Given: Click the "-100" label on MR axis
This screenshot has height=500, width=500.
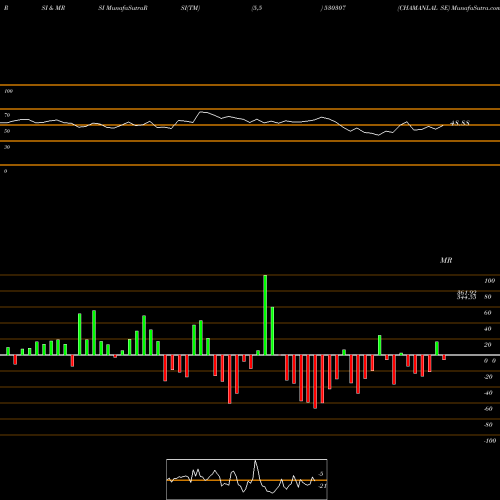Looking at the screenshot, I should pos(490,441).
